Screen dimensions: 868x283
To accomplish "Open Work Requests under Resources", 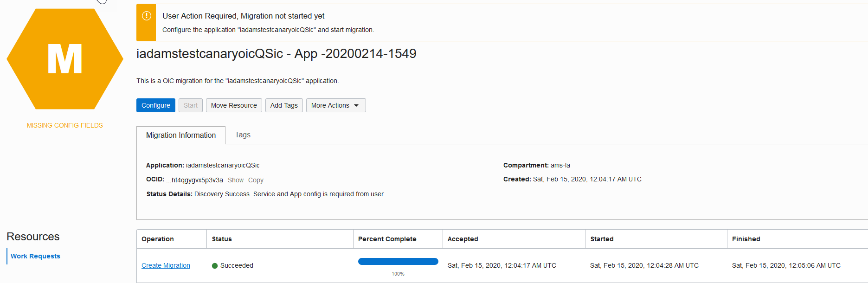I will tap(35, 256).
